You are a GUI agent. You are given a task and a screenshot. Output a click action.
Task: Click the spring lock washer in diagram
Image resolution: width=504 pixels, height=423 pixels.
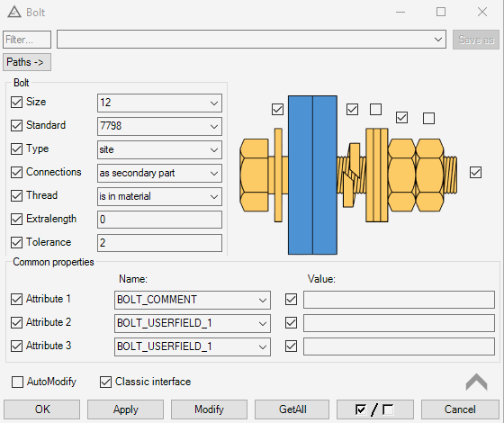pos(352,175)
